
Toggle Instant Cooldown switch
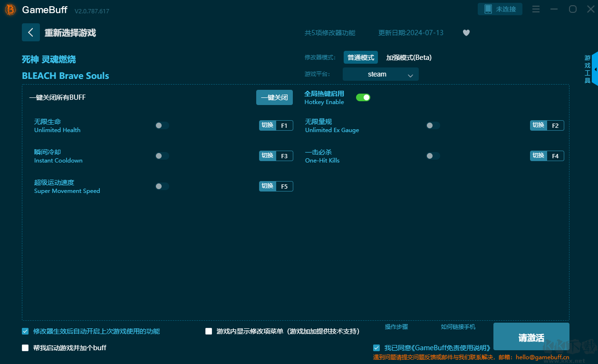coord(162,156)
